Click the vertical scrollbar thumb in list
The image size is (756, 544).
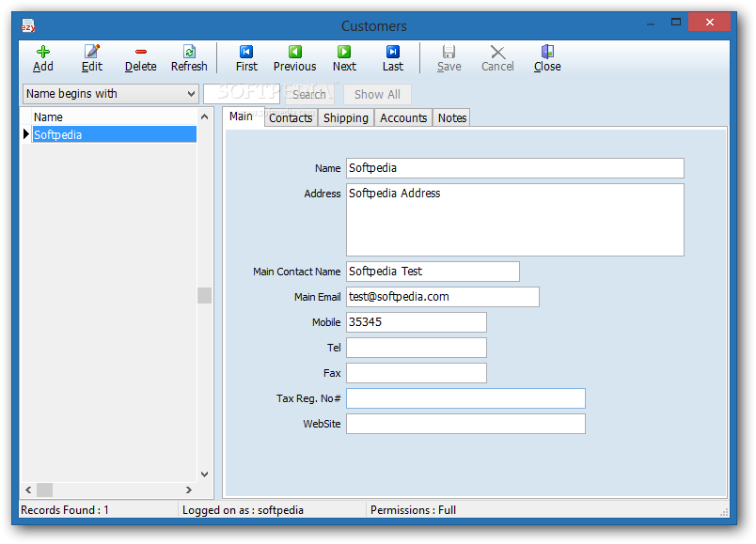[204, 295]
